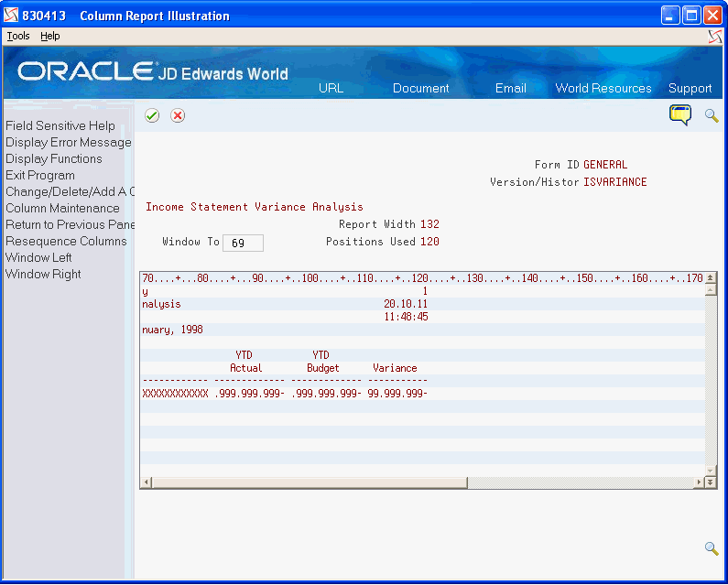Screen dimensions: 728x585
Task: Open the World Resources link
Action: click(x=603, y=88)
